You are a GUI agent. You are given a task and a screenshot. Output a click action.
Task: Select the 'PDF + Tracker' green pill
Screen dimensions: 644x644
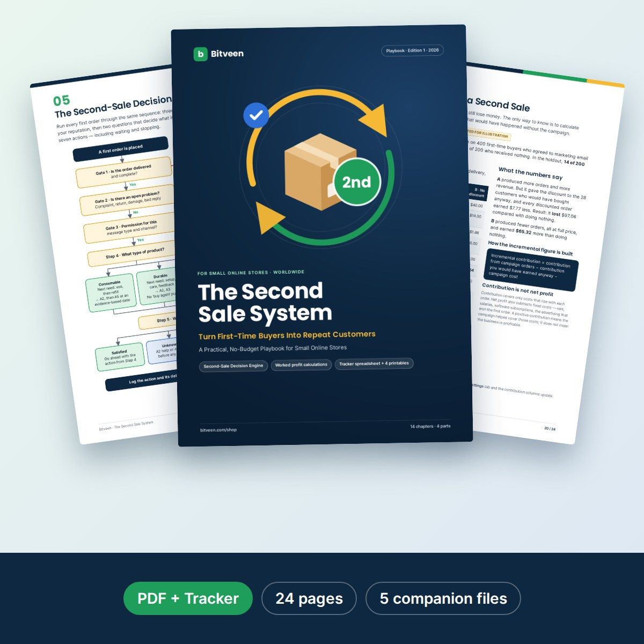click(188, 598)
